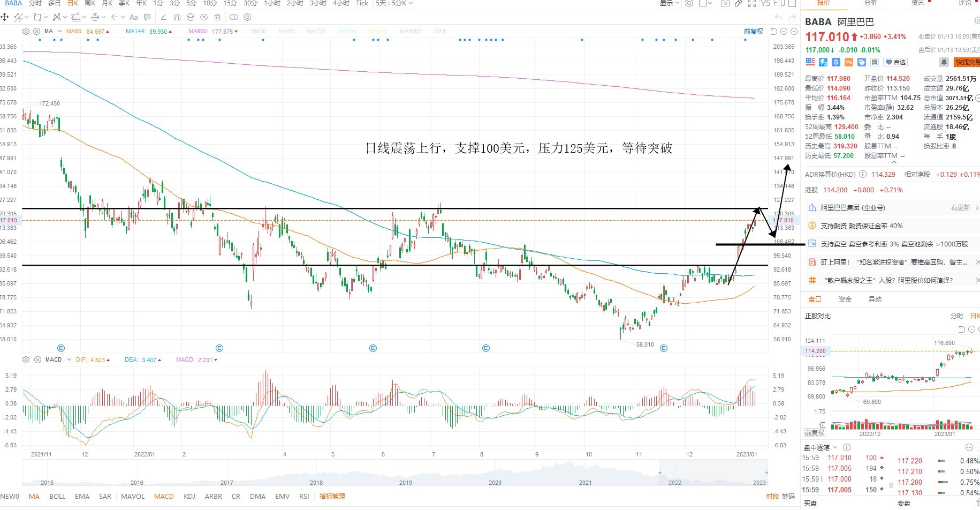Enter fullscreen chart mode icon
The height and width of the screenshot is (510, 980).
click(751, 3)
